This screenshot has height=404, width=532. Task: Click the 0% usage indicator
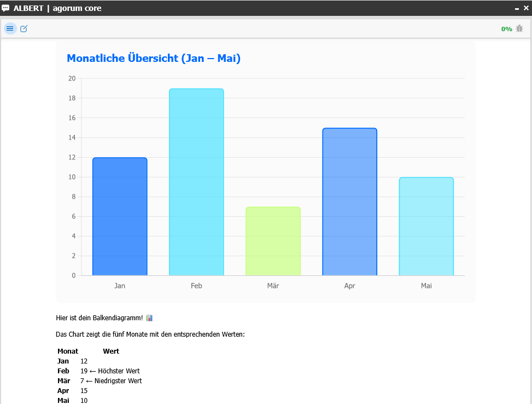(x=506, y=29)
